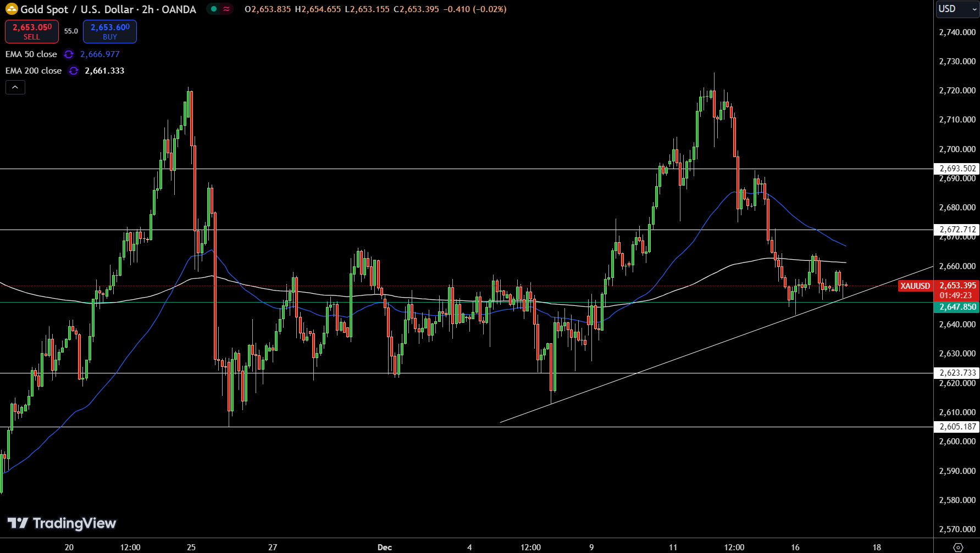Screen dimensions: 980x553
Task: Click the Dec date label on time axis
Action: pos(385,547)
